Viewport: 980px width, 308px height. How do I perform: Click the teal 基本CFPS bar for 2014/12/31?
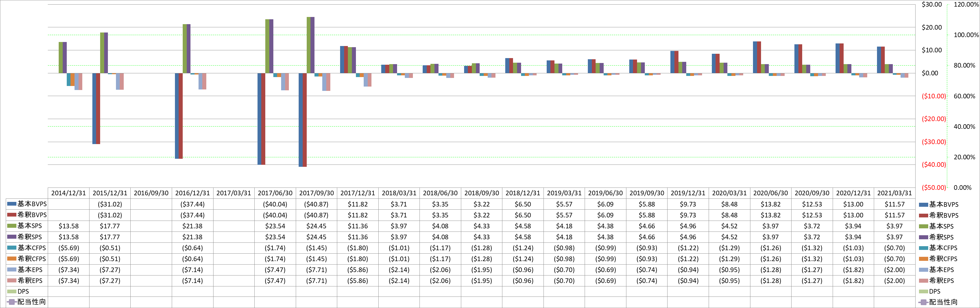(x=68, y=79)
